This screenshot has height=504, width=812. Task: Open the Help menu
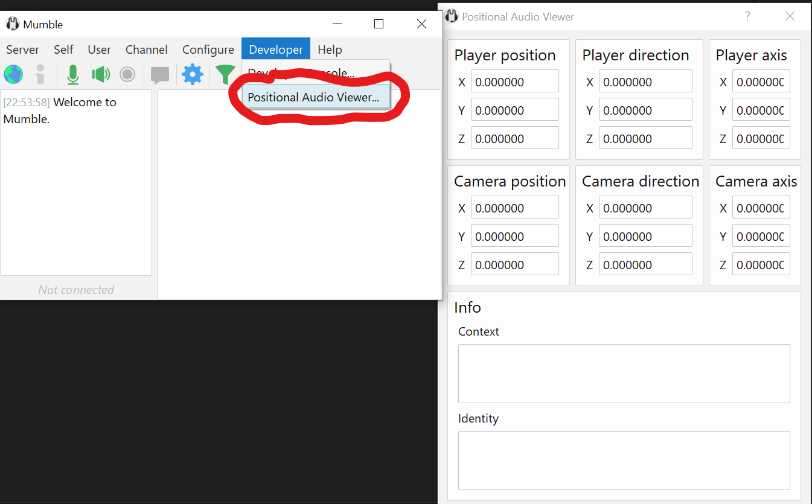(330, 49)
